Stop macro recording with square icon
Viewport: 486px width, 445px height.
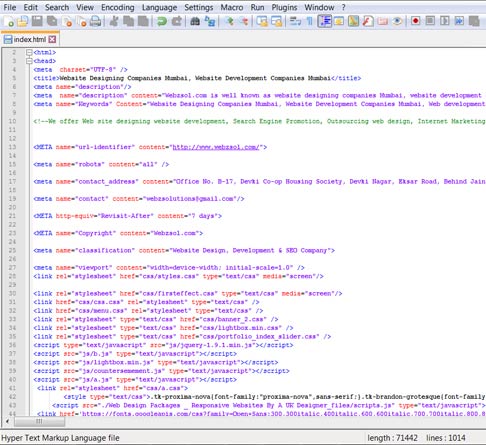pos(430,22)
